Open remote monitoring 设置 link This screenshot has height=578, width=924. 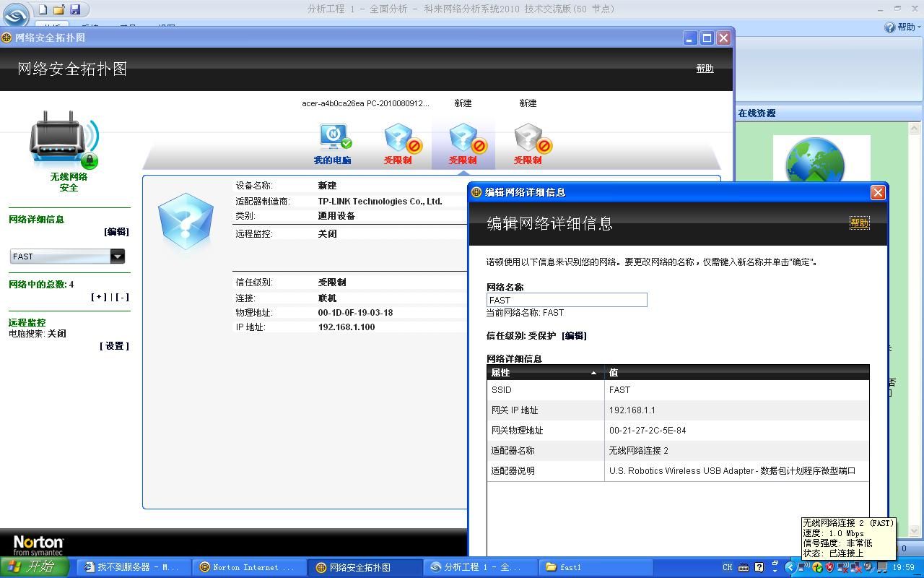[114, 346]
